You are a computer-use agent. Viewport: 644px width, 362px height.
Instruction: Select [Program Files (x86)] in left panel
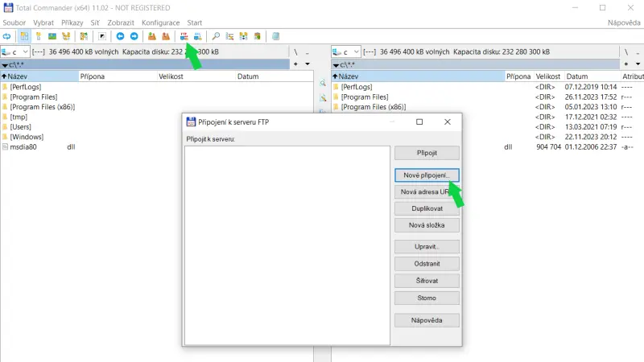[x=43, y=107]
